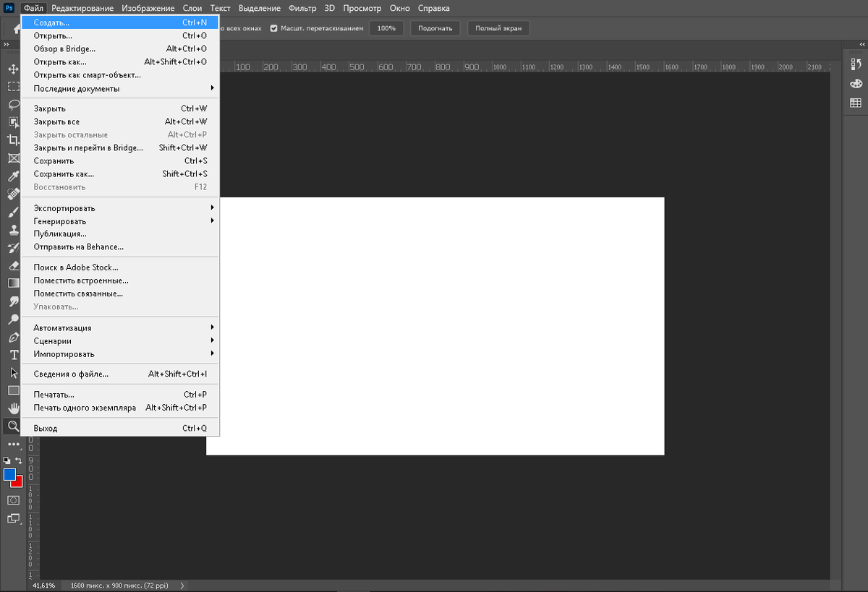868x592 pixels.
Task: Click the Photoshop Ps logo icon
Action: [9, 8]
